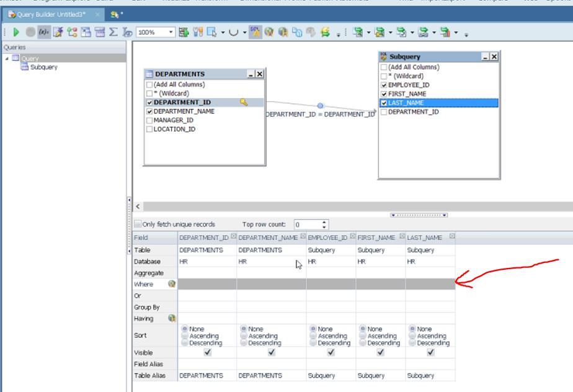Click the table grid icon before Sigma

pos(99,32)
